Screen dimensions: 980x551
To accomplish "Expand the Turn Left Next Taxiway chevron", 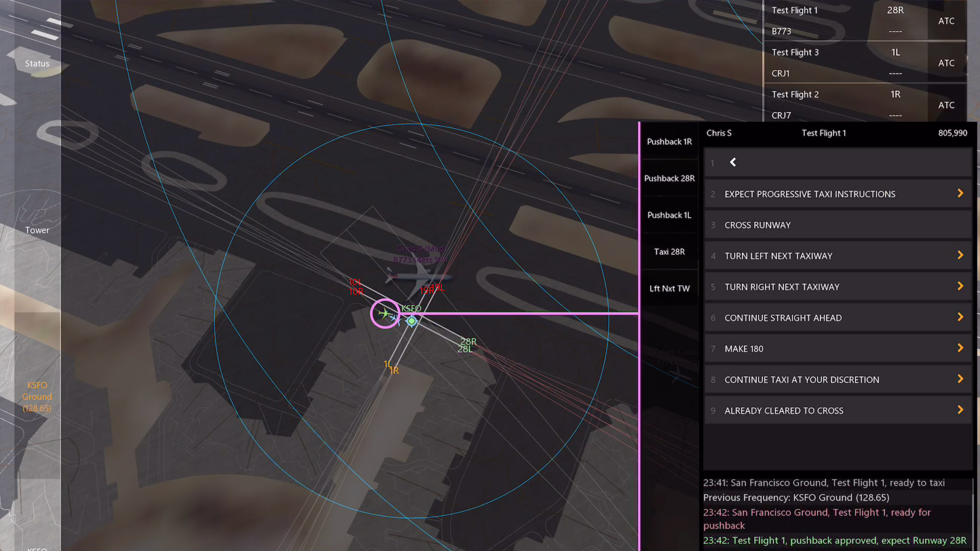I will [x=960, y=255].
